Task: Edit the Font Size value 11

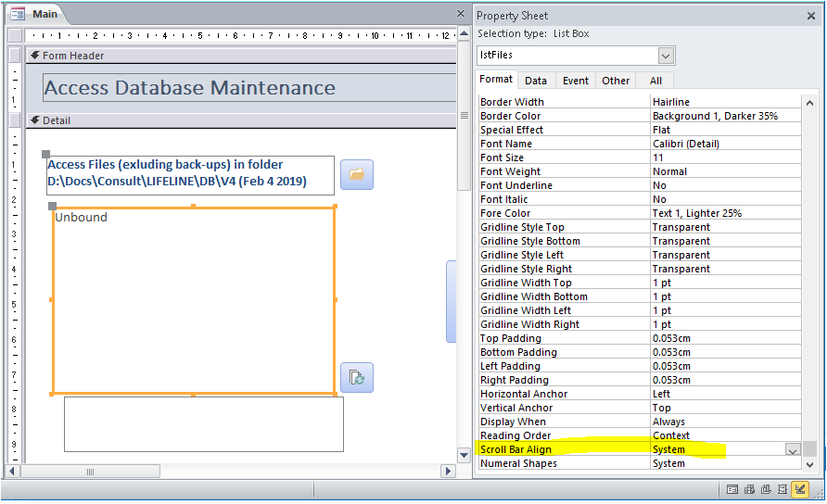Action: [x=726, y=157]
